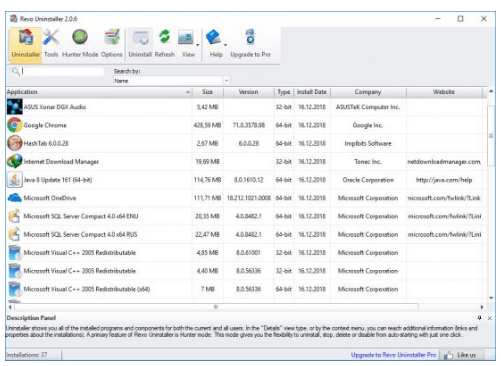Select Internet Download Manager row name
501x366 pixels.
pyautogui.click(x=61, y=162)
